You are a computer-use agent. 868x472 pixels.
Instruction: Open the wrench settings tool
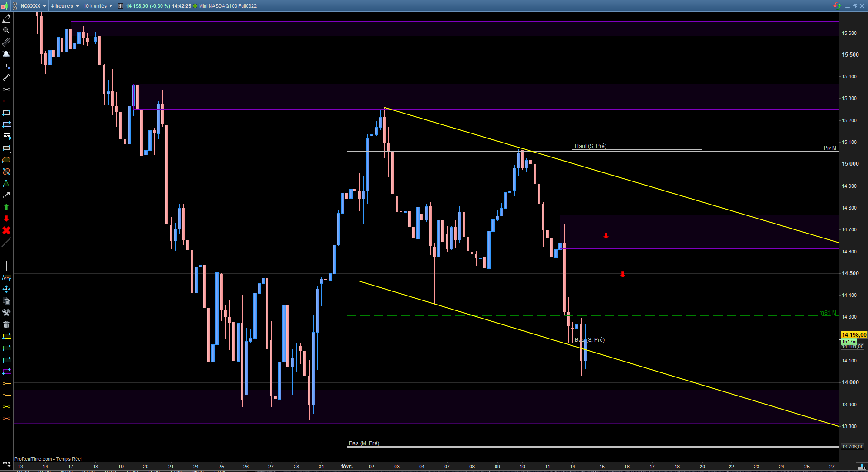pyautogui.click(x=6, y=313)
